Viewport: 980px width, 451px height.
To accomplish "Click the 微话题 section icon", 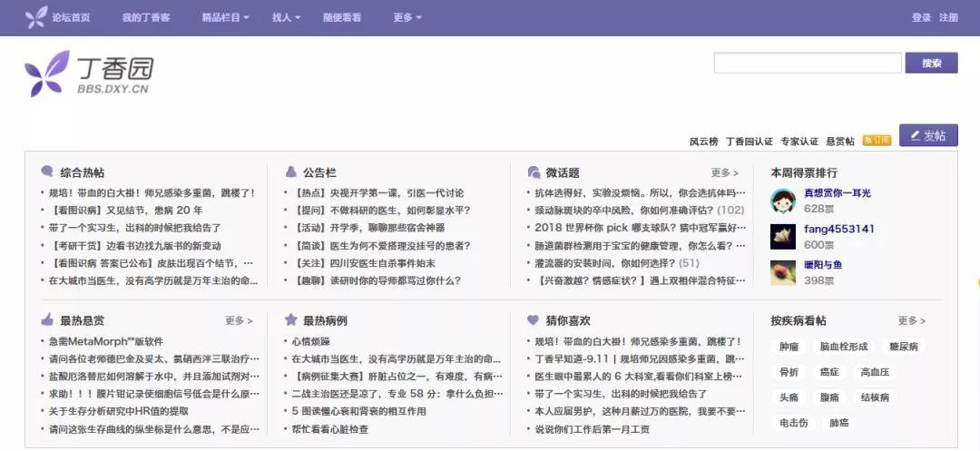I will pos(534,172).
